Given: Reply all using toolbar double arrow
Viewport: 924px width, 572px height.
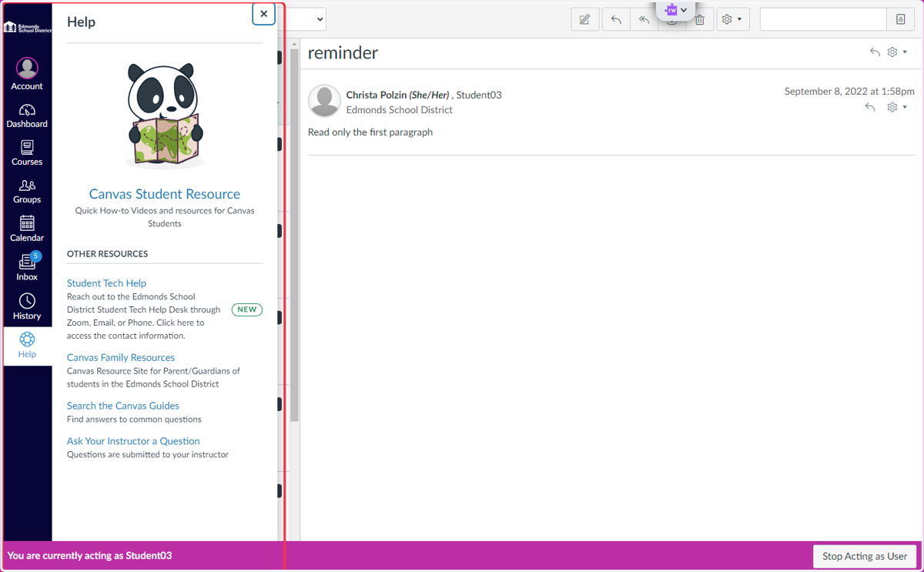Looking at the screenshot, I should (x=644, y=19).
